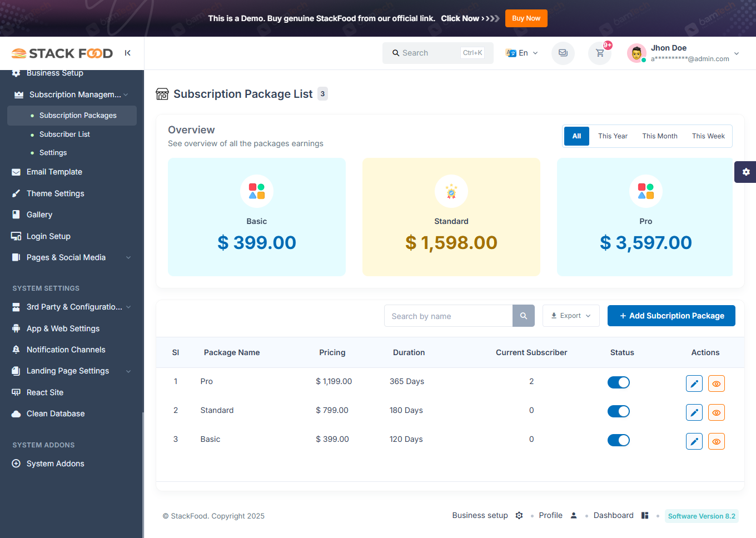View Standard package details via eye icon
This screenshot has height=538, width=756.
pos(716,412)
